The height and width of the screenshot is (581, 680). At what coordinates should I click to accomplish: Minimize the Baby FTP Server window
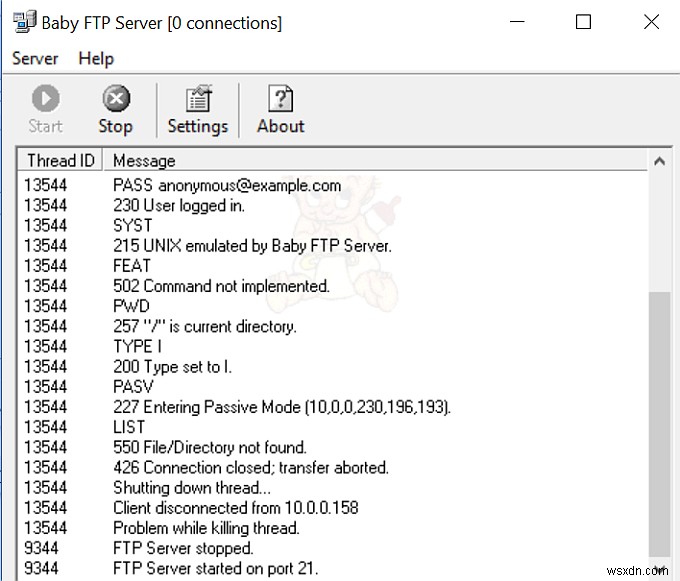pyautogui.click(x=517, y=22)
